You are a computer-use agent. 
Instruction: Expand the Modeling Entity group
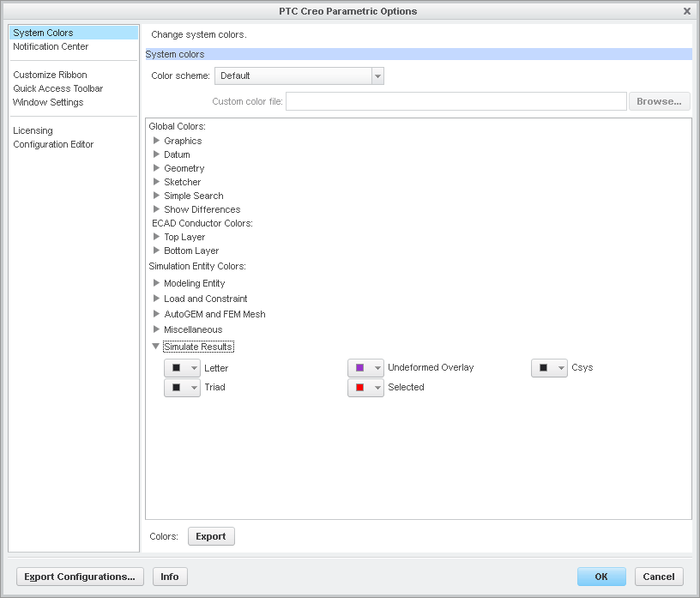click(x=156, y=283)
